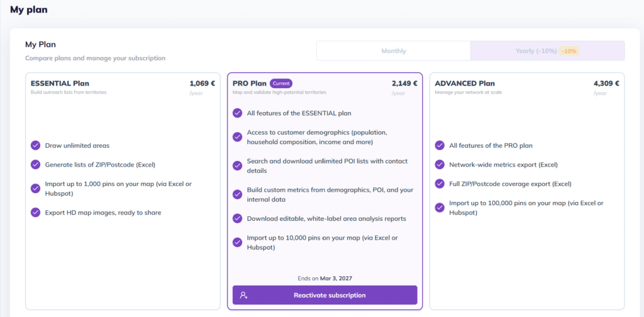The image size is (644, 317).
Task: Click checkmark next to All features of ESSENTIAL plan
Action: [237, 113]
